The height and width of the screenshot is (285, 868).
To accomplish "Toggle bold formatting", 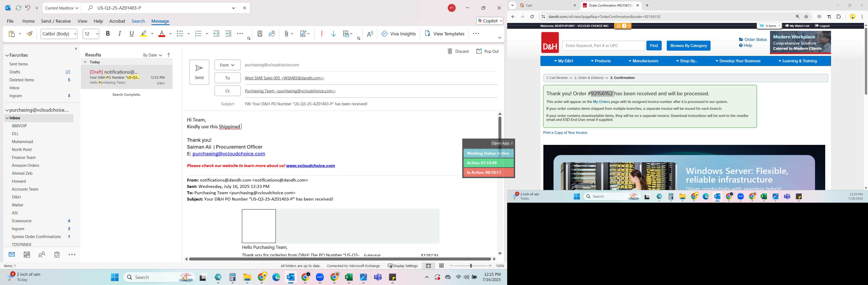I will pyautogui.click(x=108, y=34).
